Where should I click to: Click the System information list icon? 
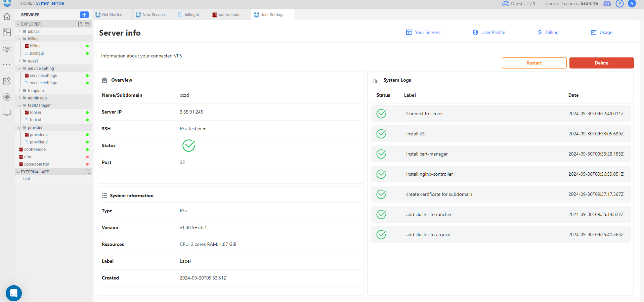click(104, 196)
